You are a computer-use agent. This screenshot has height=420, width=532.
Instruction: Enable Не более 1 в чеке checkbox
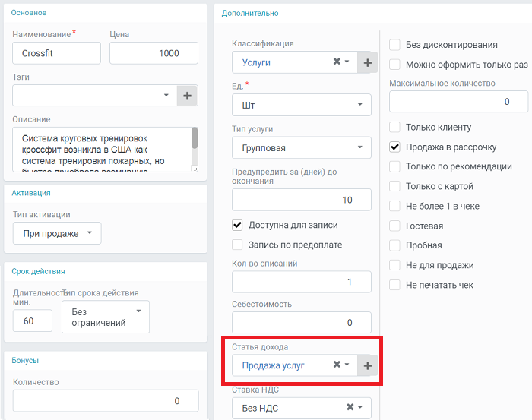pyautogui.click(x=394, y=206)
